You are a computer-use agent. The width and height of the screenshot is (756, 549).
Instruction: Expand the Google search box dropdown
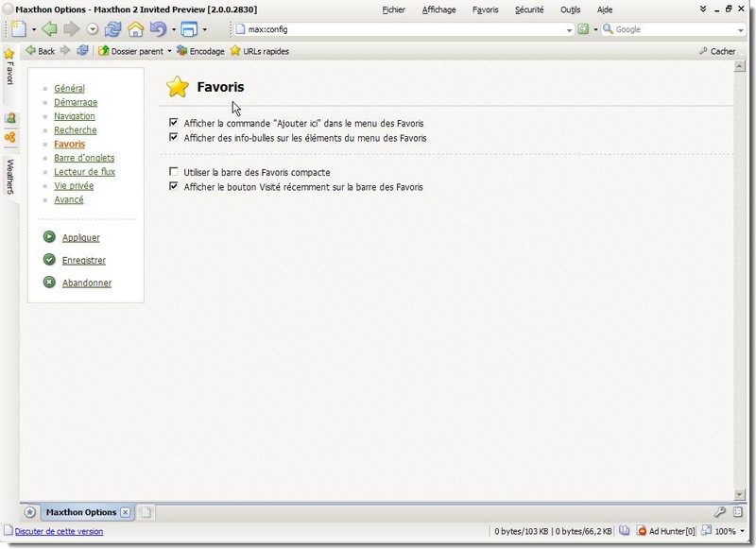tap(741, 30)
